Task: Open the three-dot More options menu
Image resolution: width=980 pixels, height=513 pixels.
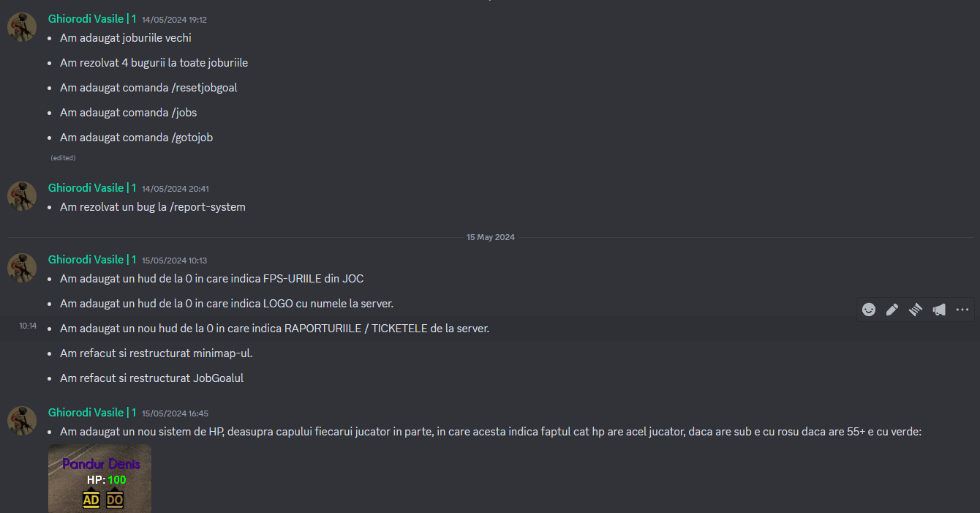Action: click(962, 310)
